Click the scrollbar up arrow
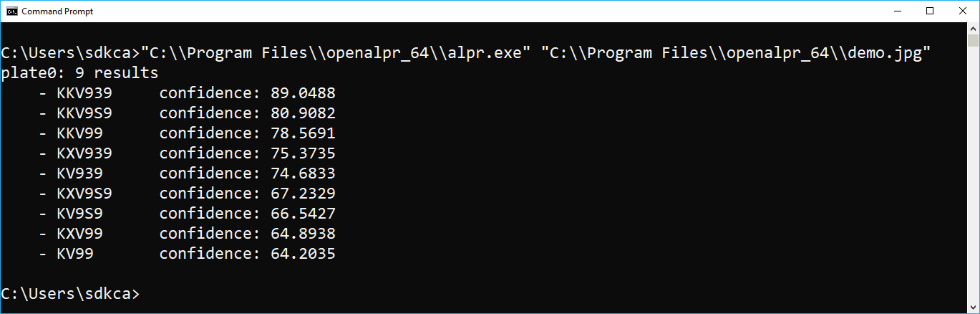The image size is (980, 314). 974,30
